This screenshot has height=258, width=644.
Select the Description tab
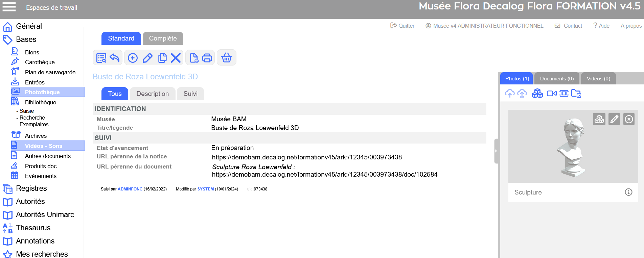(x=152, y=94)
